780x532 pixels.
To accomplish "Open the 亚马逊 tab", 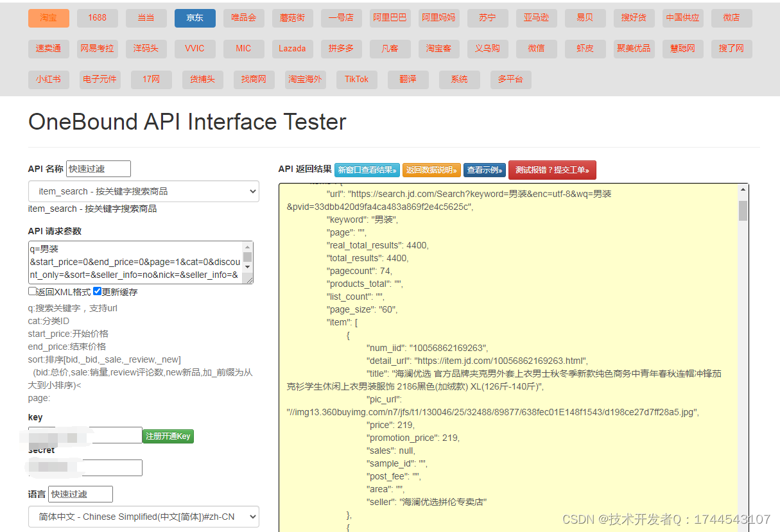I will pyautogui.click(x=537, y=18).
